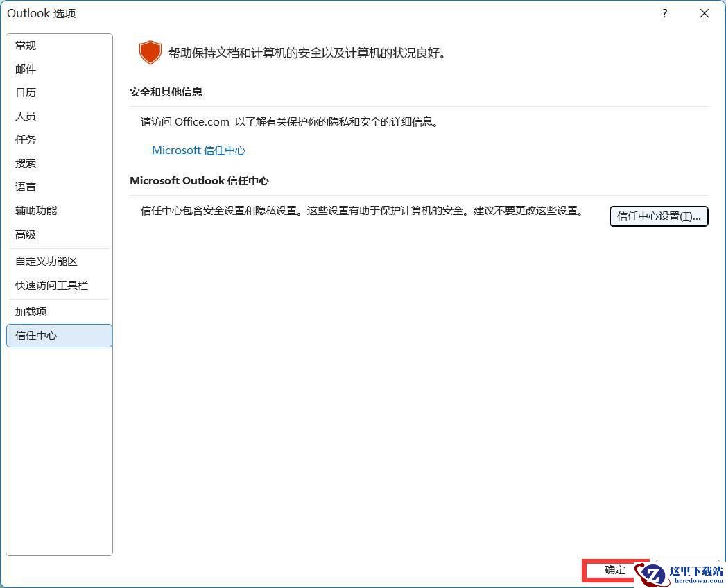Open 辅助功能 options
This screenshot has height=588, width=726.
59,211
